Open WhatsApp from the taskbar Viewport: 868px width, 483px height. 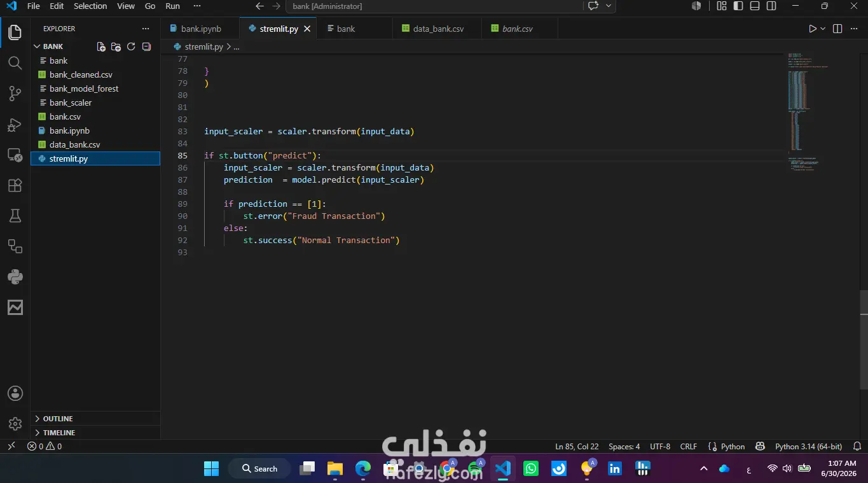(x=531, y=469)
